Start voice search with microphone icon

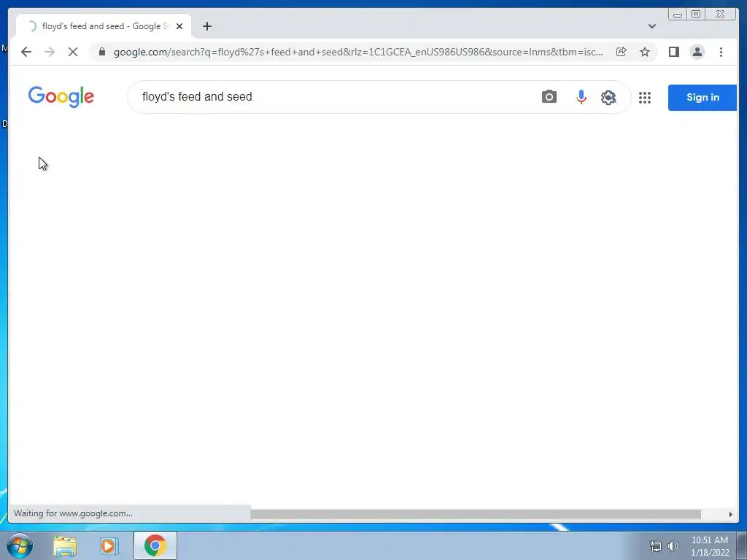click(581, 97)
